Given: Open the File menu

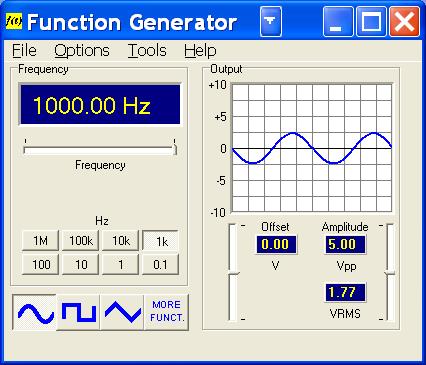Looking at the screenshot, I should point(24,51).
